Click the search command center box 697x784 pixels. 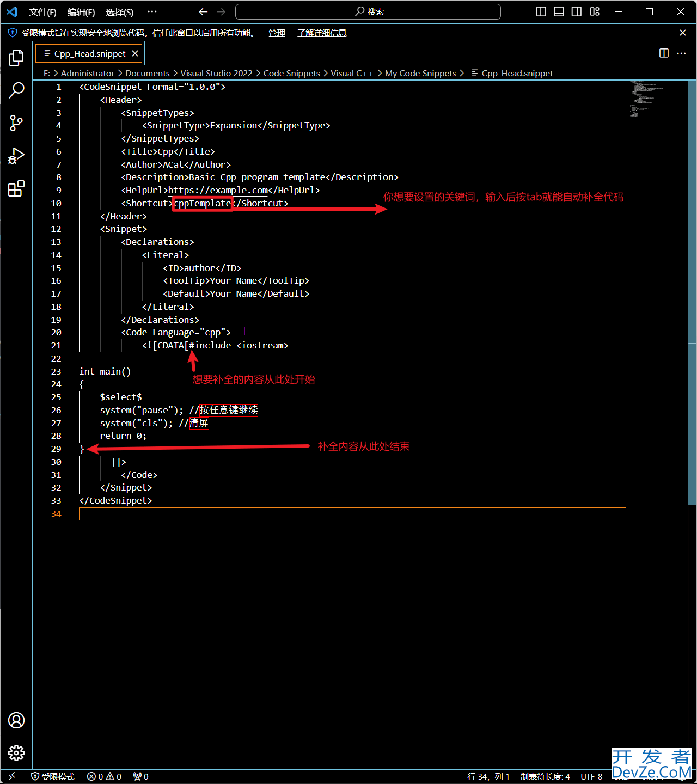click(368, 11)
